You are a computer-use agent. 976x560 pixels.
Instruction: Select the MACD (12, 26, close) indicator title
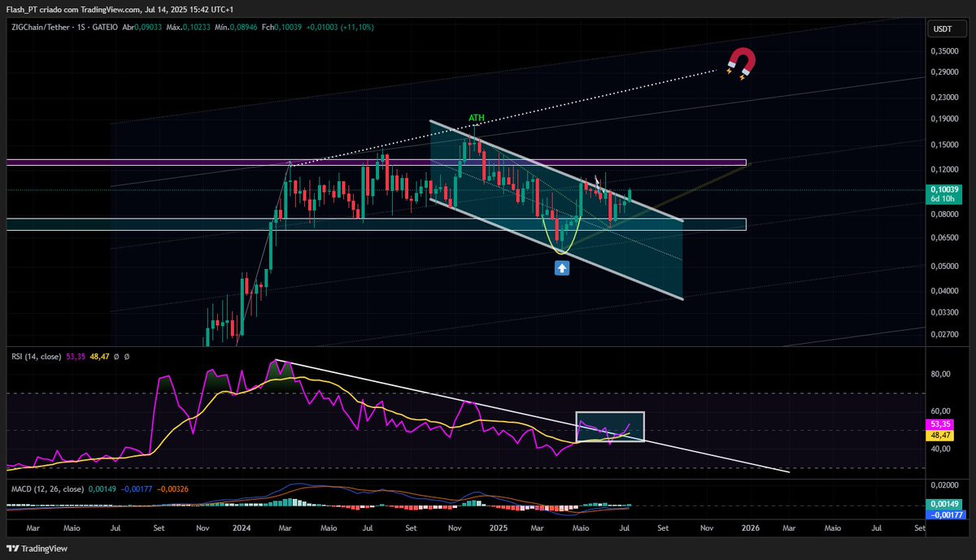point(46,489)
